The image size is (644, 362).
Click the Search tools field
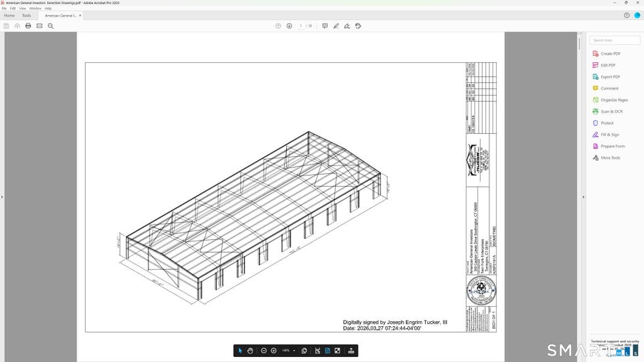coord(614,40)
